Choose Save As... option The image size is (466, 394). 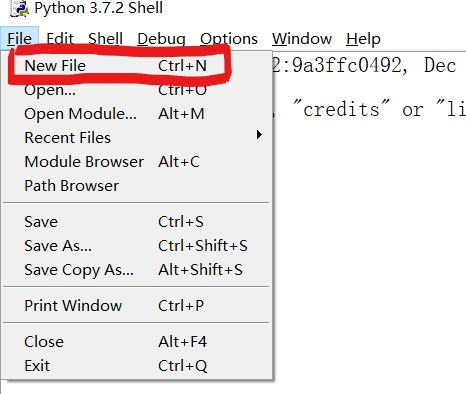tap(138, 246)
